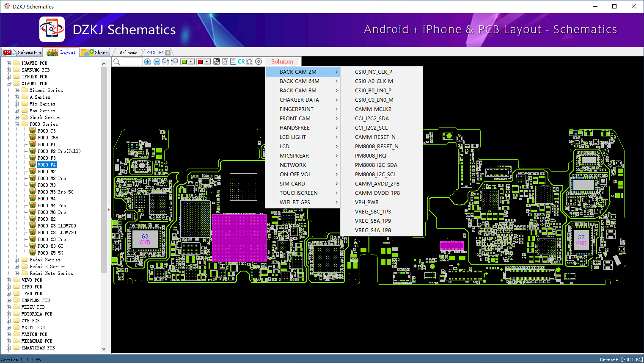Open the green color dropdown
644x363 pixels.
tap(191, 62)
